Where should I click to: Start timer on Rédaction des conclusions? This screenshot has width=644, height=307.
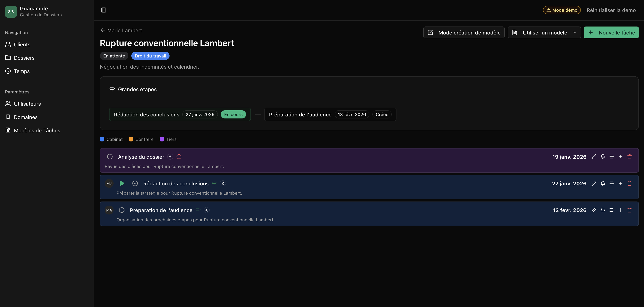pos(122,183)
